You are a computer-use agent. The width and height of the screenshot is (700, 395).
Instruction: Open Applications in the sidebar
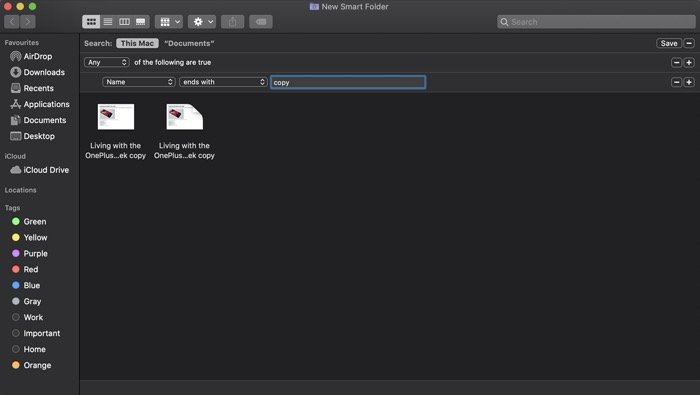coord(40,104)
